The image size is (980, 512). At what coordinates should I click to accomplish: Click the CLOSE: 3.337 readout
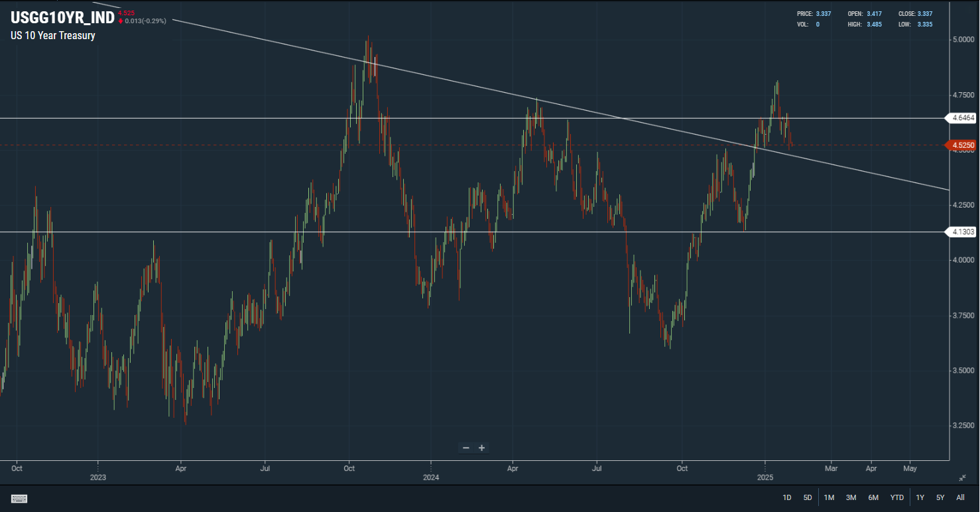(915, 14)
